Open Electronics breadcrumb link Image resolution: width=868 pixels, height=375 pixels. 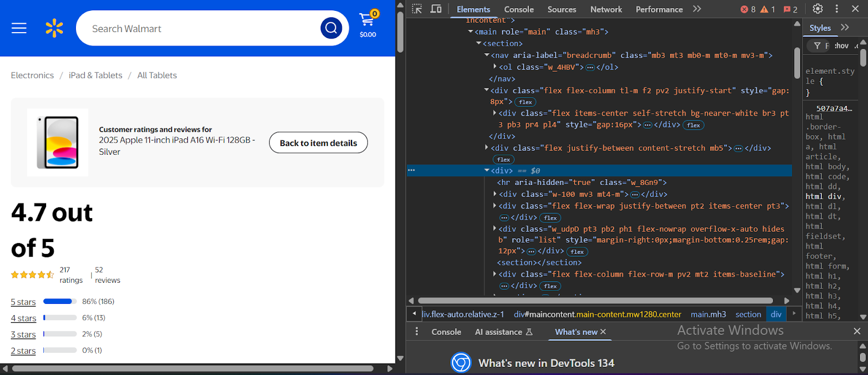point(33,75)
